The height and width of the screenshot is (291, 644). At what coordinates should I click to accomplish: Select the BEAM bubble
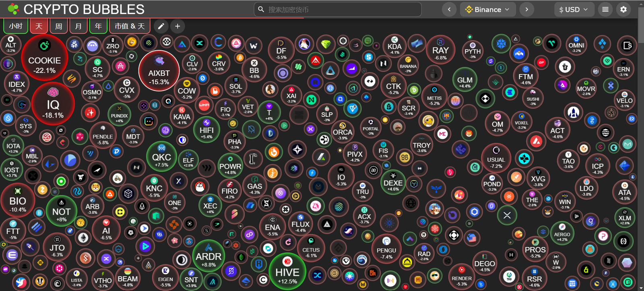[128, 278]
